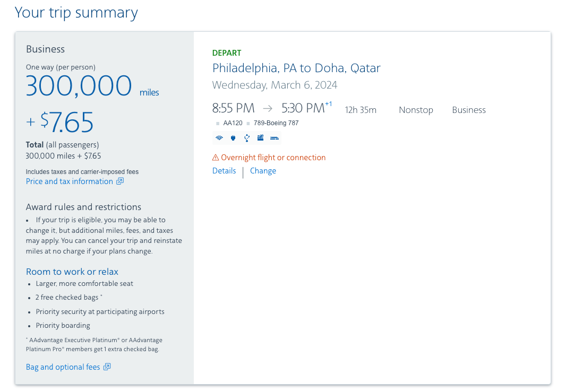This screenshot has width=574, height=392.
Task: Click the Philadelphia, PA to Doha, Qatar heading
Action: pos(296,68)
